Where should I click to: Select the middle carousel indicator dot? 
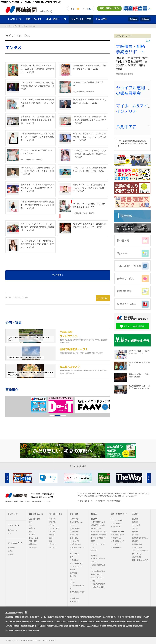58,415
